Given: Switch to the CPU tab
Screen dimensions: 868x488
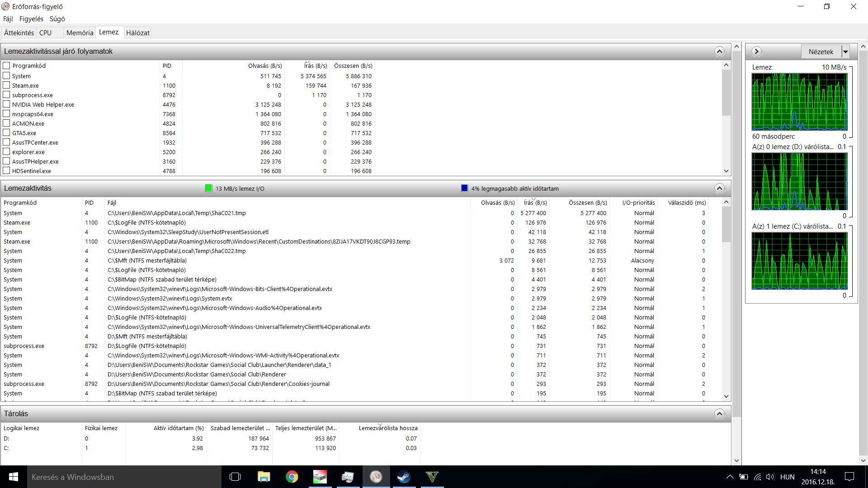Looking at the screenshot, I should [45, 33].
